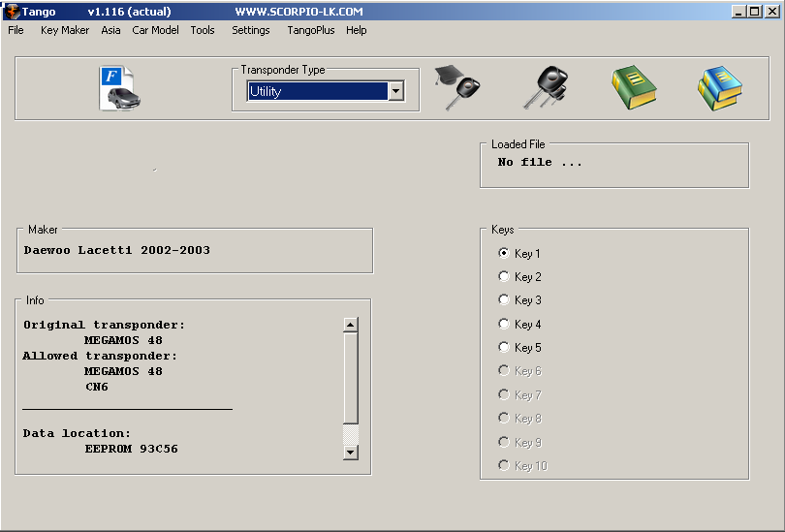Click the Info scrollbar down arrow
785x532 pixels.
click(x=351, y=452)
